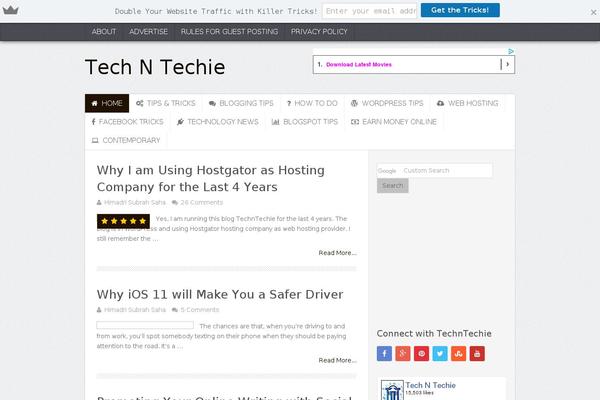Screen dimensions: 600x400
Task: Focus the Google Custom Search field
Action: (435, 171)
